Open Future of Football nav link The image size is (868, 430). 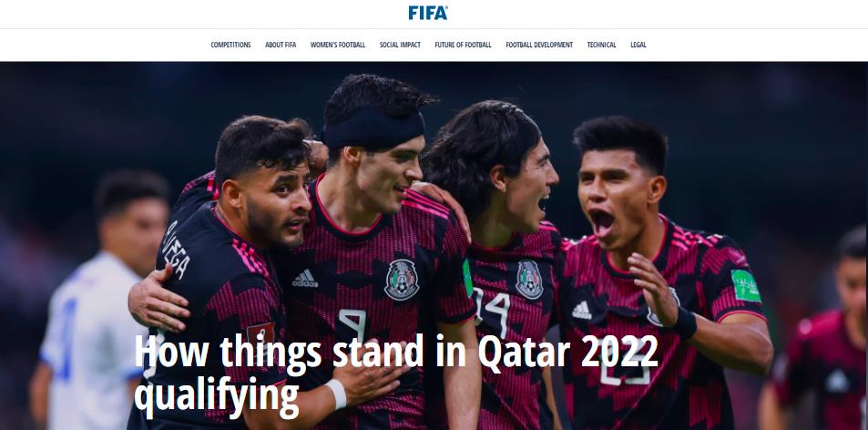click(463, 45)
